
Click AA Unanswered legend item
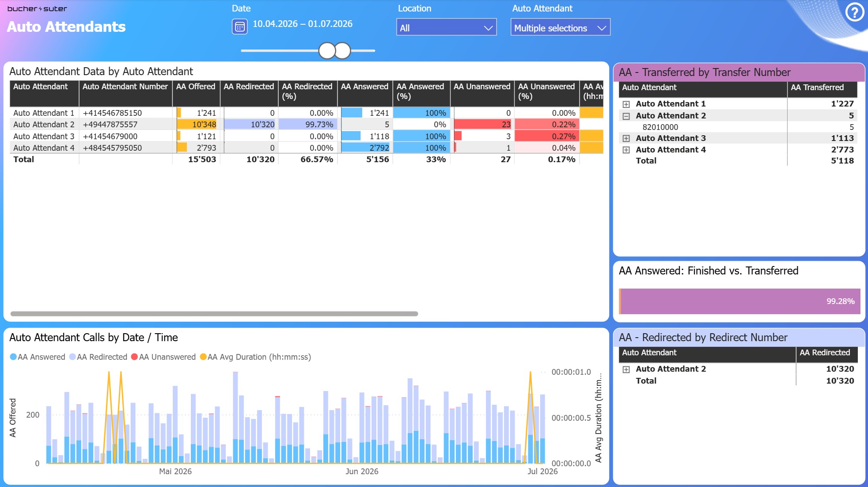pos(163,357)
